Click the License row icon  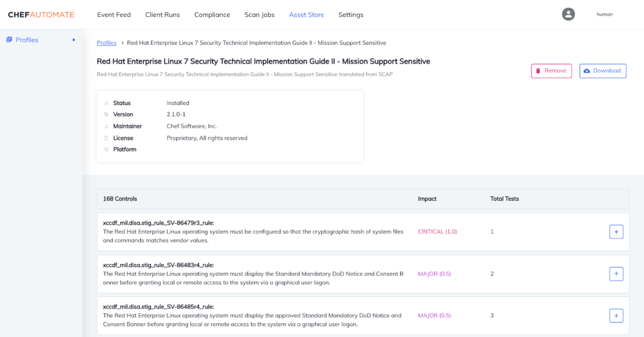[106, 138]
